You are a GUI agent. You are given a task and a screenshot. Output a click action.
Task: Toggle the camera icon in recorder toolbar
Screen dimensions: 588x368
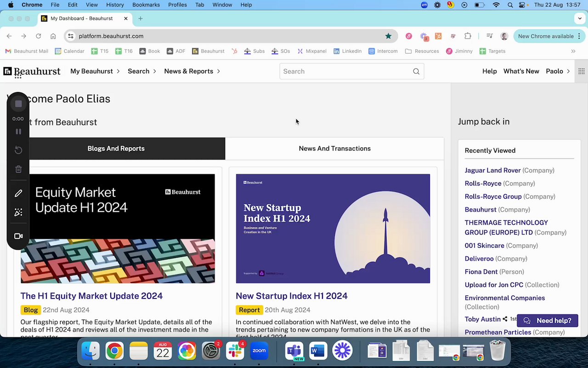coord(18,236)
